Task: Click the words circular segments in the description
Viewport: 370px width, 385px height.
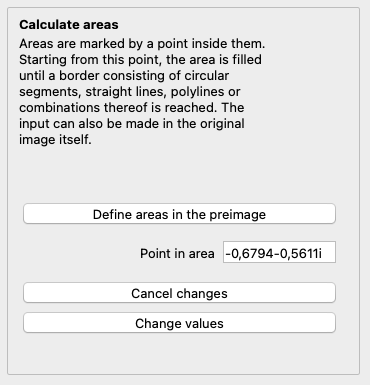Action: pyautogui.click(x=124, y=84)
